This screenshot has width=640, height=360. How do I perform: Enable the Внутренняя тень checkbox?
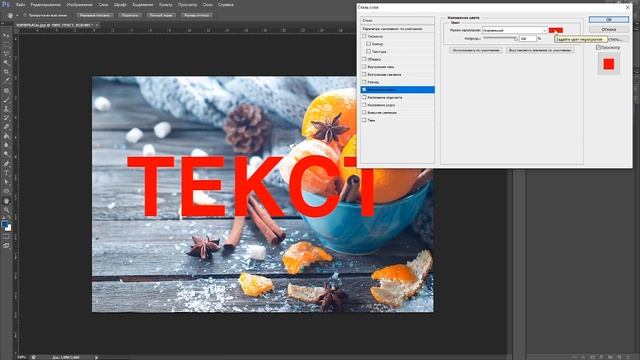364,67
